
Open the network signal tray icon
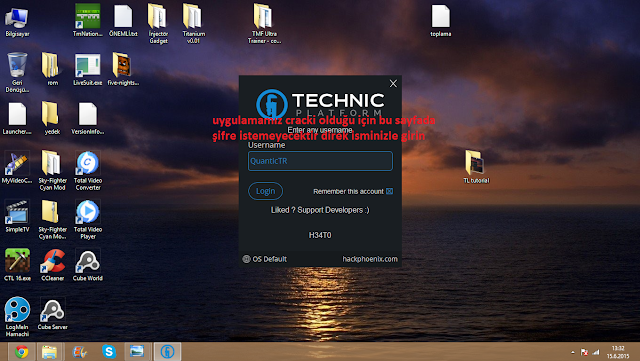coord(596,352)
